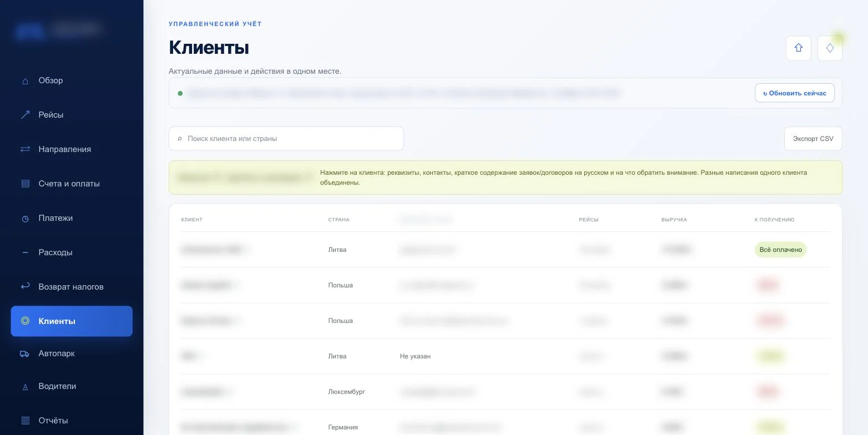Click the Не указан cell
868x435 pixels.
pyautogui.click(x=415, y=356)
